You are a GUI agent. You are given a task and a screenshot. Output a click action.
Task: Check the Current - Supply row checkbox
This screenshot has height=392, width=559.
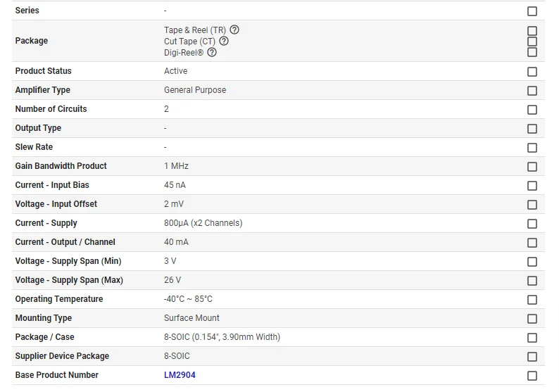tap(532, 224)
